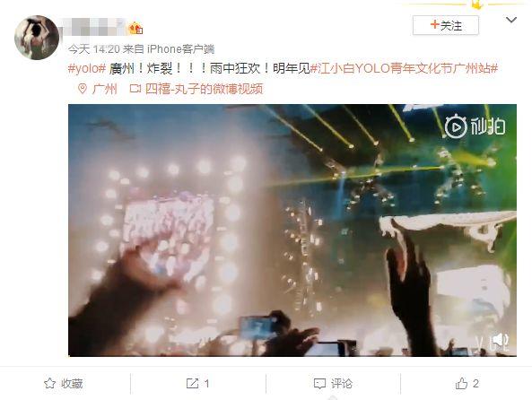Click the location pin icon

click(83, 89)
